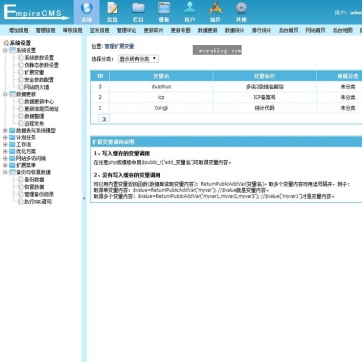
Task: Click the 统计代码 identifier cell
Action: (265, 108)
